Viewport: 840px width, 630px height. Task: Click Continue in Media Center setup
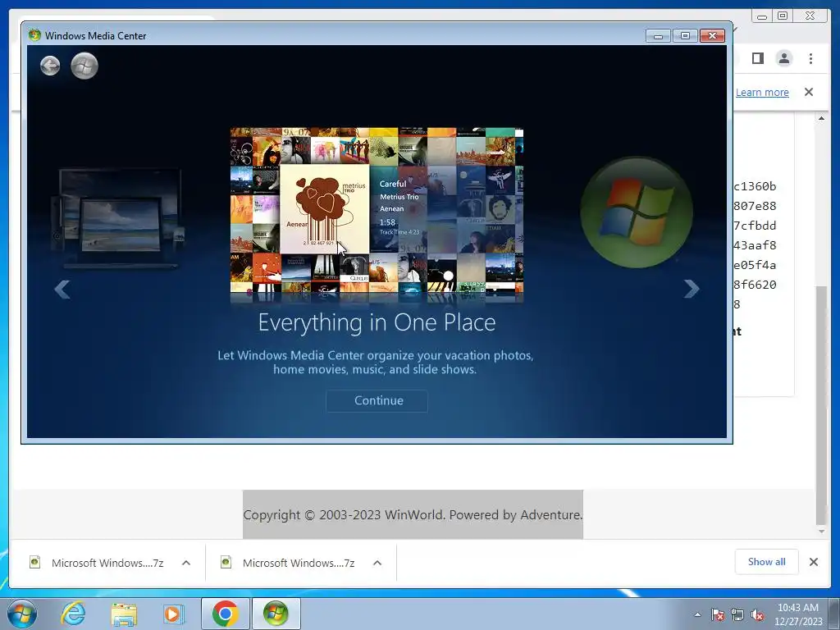[377, 400]
